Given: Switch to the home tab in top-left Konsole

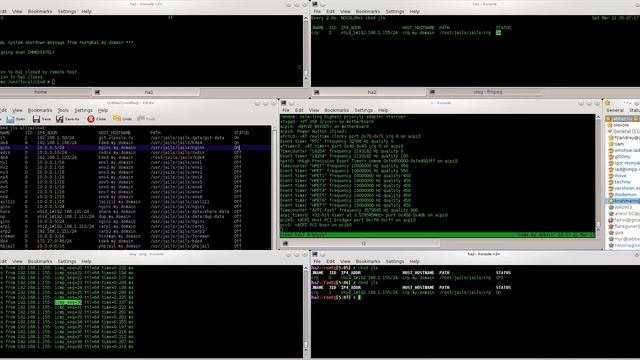Looking at the screenshot, I should [40, 92].
